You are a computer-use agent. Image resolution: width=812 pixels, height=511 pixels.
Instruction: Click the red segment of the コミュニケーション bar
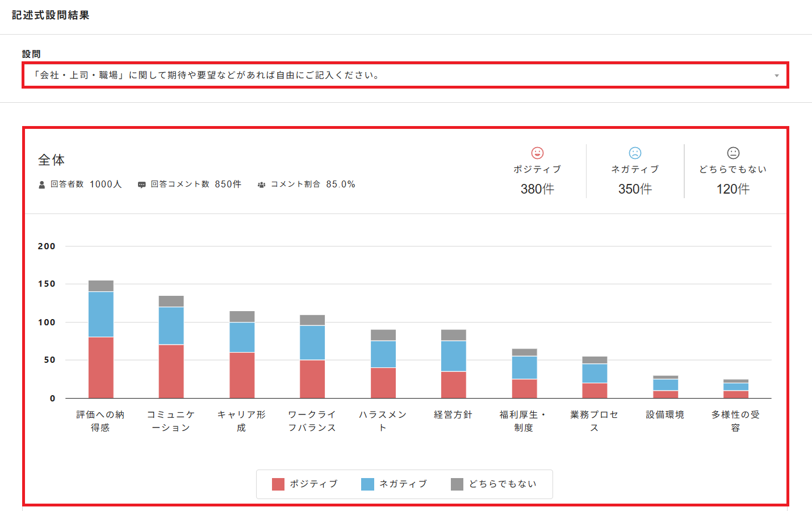(x=171, y=371)
